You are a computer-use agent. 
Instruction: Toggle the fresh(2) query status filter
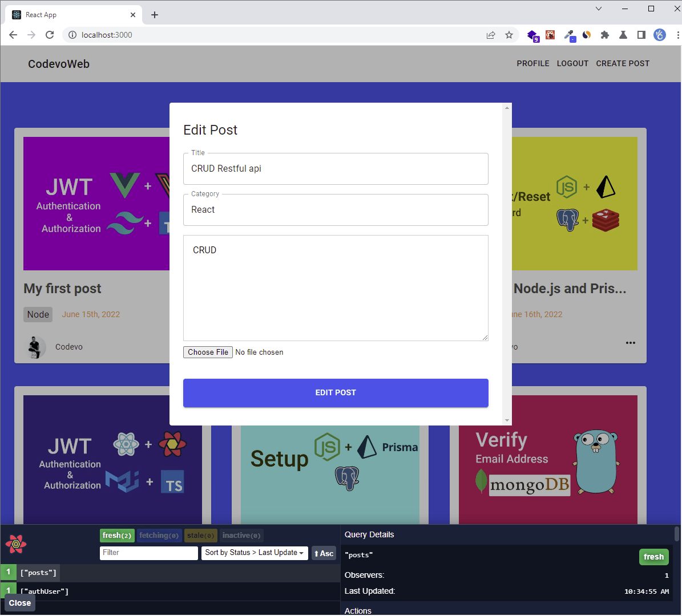(117, 535)
